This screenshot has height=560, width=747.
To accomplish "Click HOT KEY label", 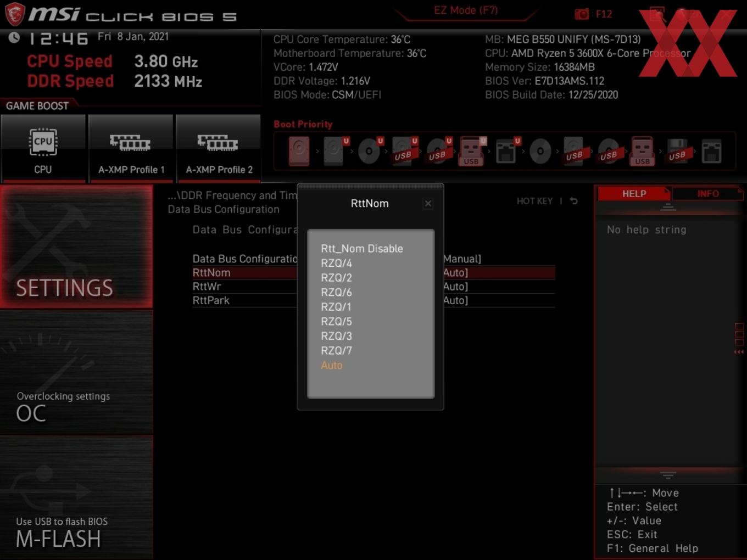I will click(x=534, y=201).
